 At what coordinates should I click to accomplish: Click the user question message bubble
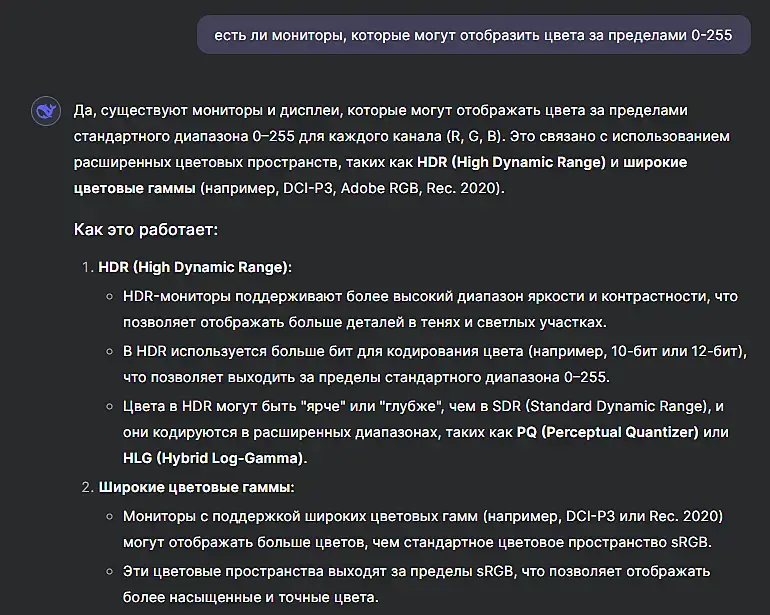click(x=473, y=35)
